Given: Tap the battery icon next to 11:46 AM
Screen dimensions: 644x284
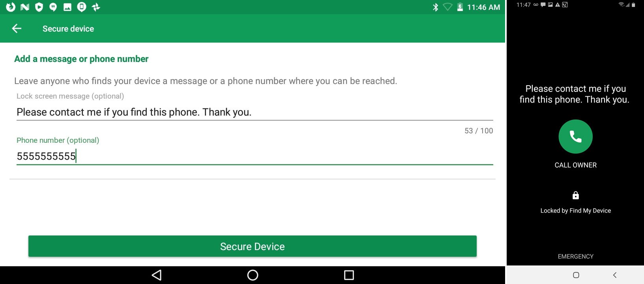Looking at the screenshot, I should click(x=460, y=7).
